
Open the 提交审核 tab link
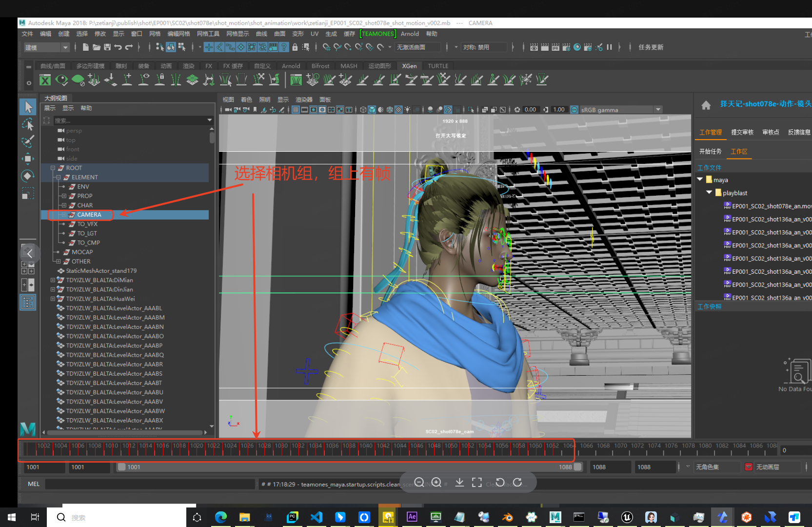click(742, 132)
